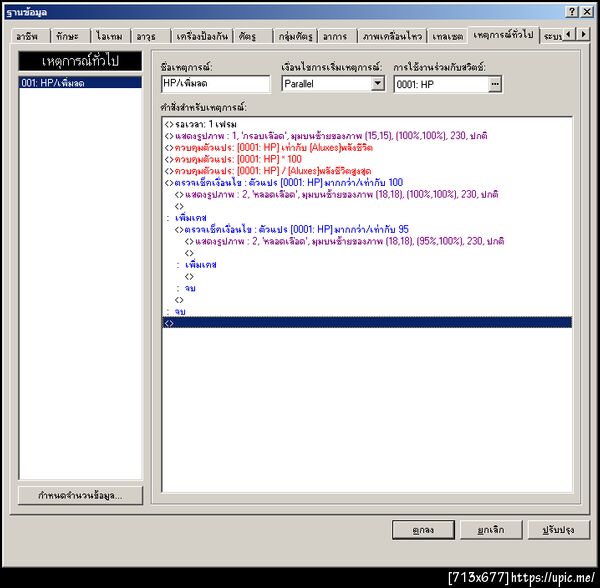Click the event name field 'HP/เพิ่มลด'
The height and width of the screenshot is (588, 600).
pyautogui.click(x=216, y=84)
